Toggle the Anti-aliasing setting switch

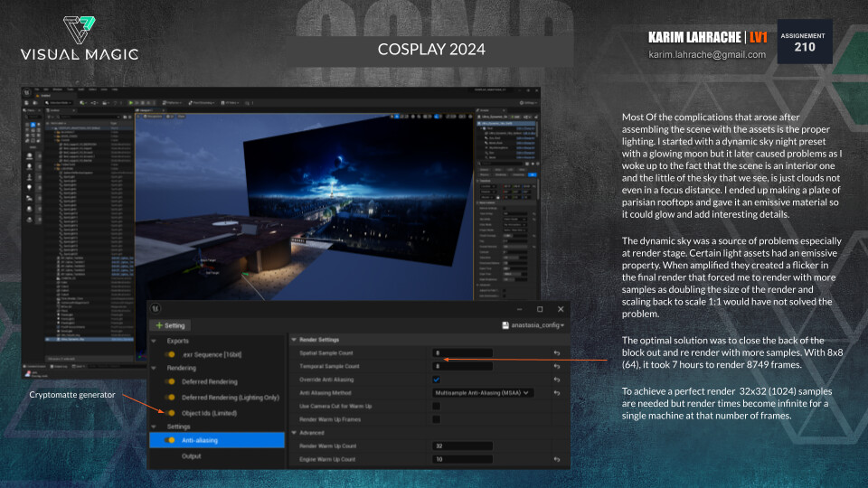click(x=170, y=440)
